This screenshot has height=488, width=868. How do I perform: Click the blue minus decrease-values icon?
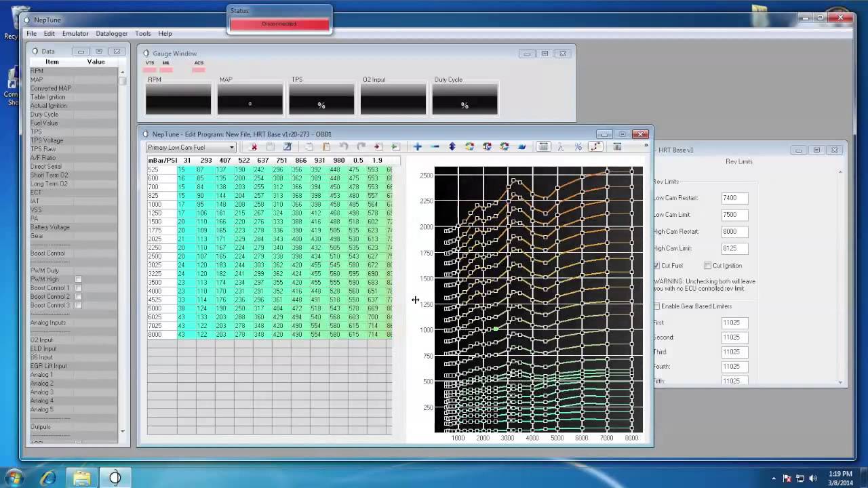click(x=435, y=146)
